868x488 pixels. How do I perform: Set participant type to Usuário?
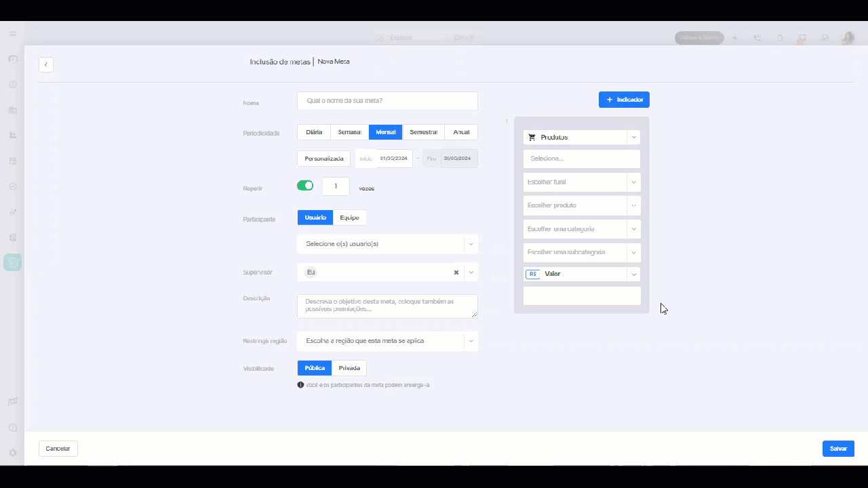(x=315, y=218)
